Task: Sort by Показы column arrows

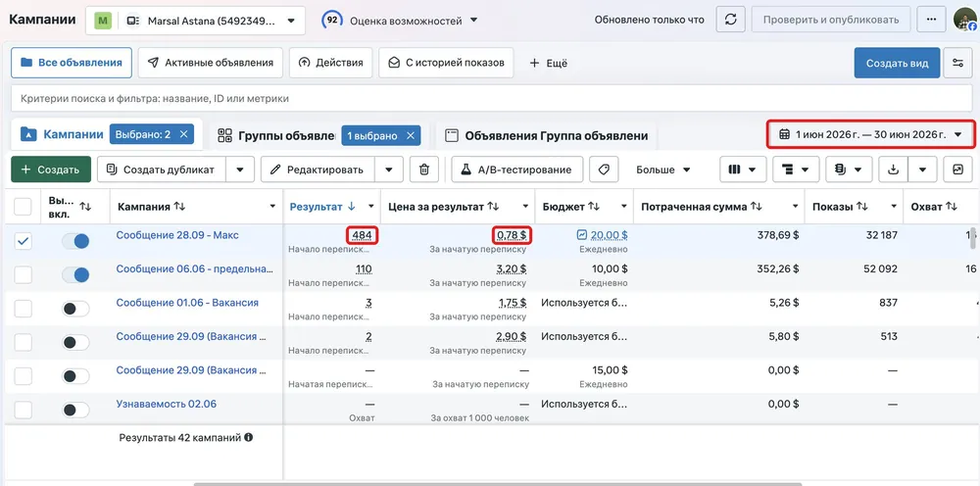Action: point(862,206)
